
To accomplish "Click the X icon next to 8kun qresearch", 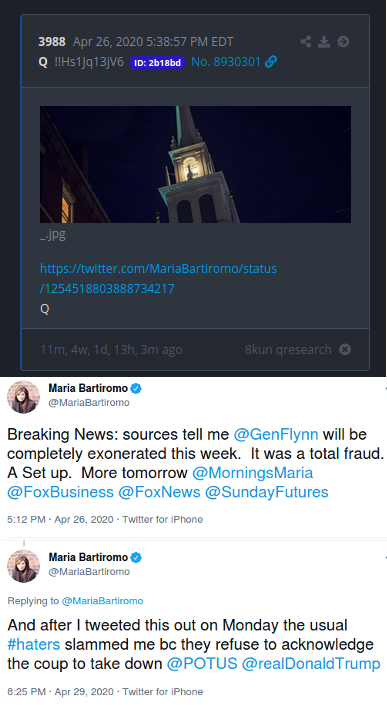I will (345, 349).
